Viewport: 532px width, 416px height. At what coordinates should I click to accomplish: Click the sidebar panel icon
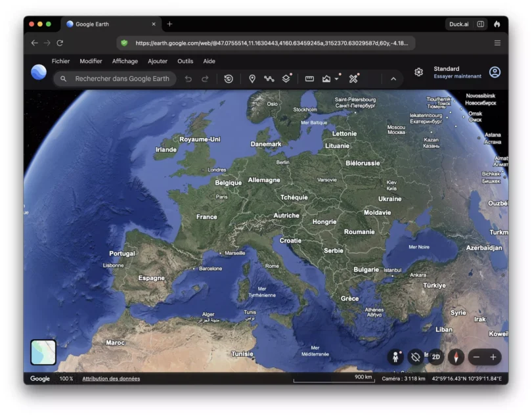[480, 24]
